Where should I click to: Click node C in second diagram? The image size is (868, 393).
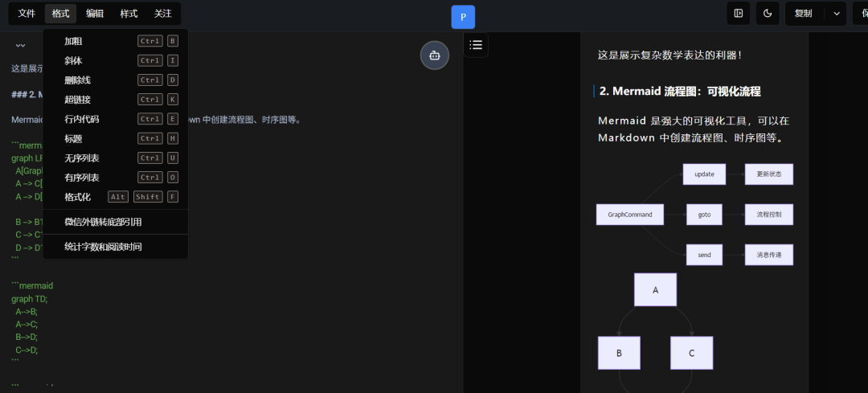691,353
